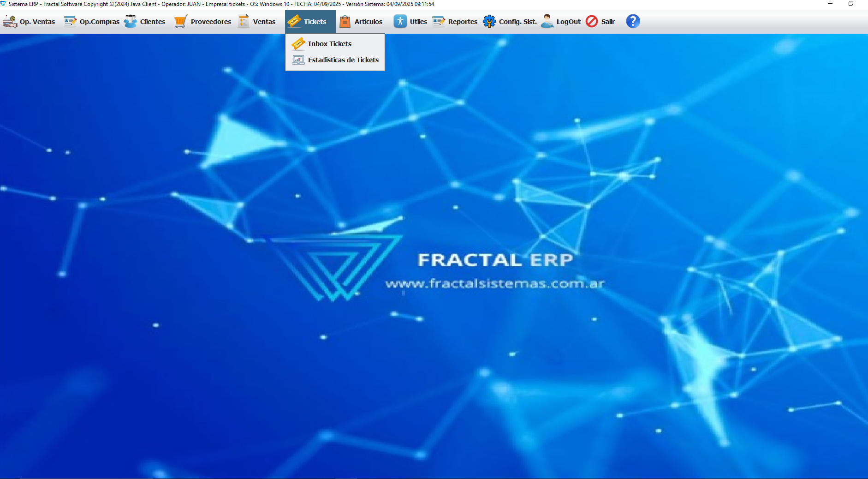Open the Proveedores menu label

(211, 22)
